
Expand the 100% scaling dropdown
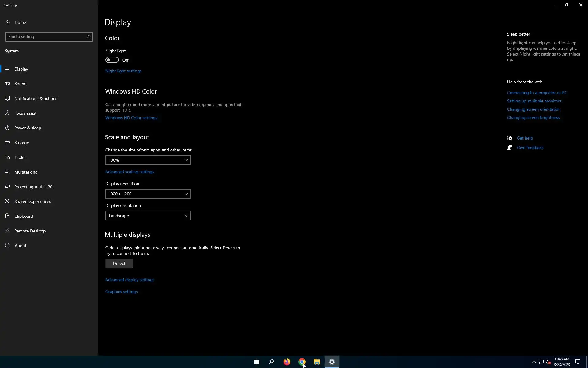(x=148, y=160)
